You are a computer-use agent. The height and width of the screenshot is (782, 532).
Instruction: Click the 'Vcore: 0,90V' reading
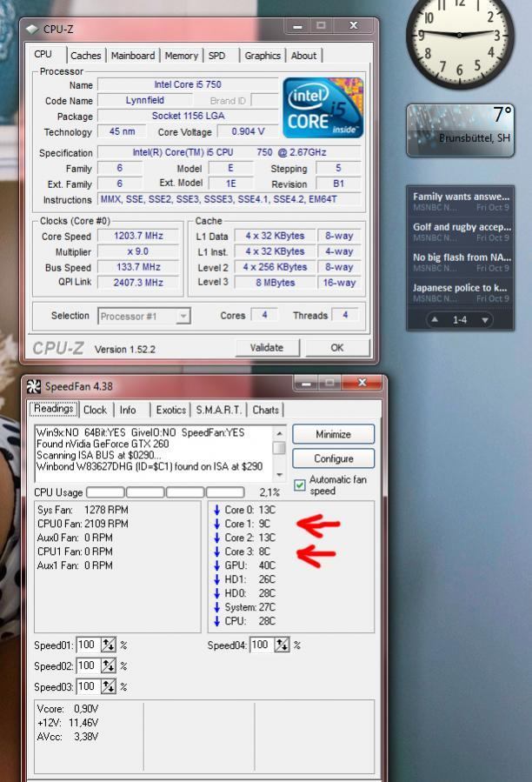68,709
